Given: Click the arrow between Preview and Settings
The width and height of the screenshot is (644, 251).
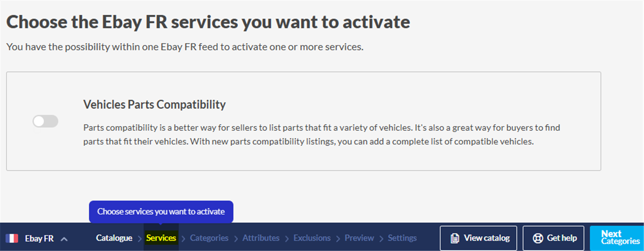Looking at the screenshot, I should click(x=381, y=238).
